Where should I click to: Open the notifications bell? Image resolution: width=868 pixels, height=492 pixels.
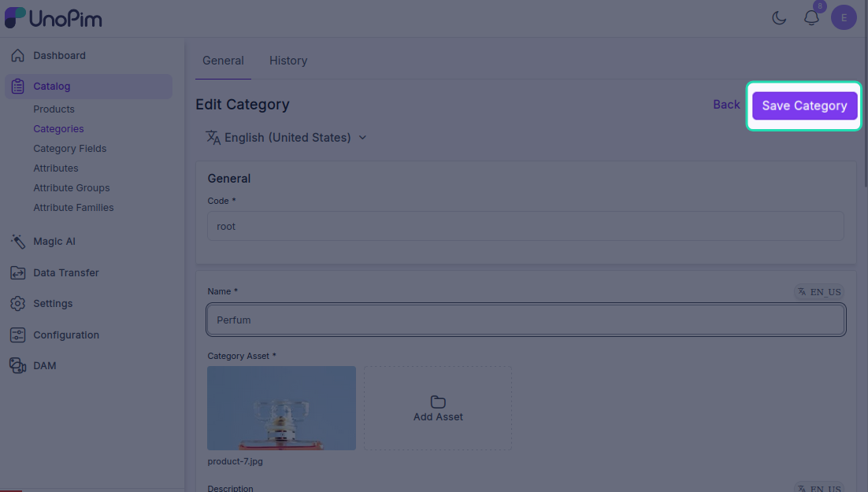pyautogui.click(x=811, y=17)
